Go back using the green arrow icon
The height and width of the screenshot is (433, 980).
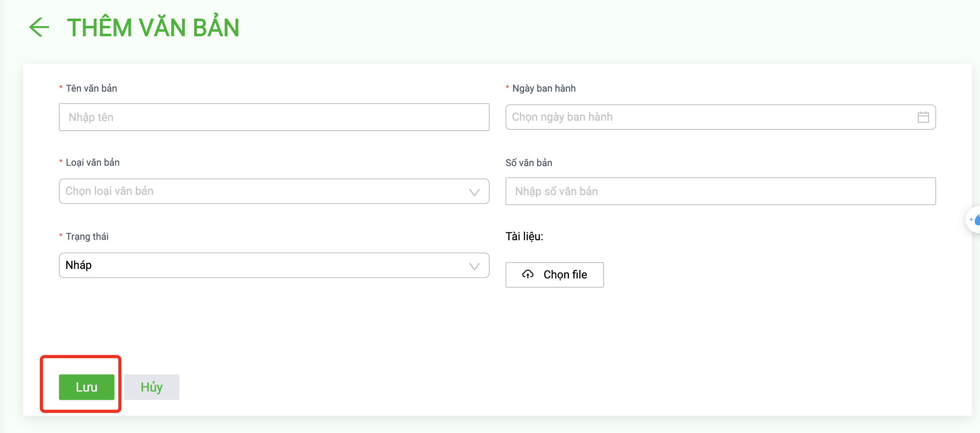coord(39,27)
